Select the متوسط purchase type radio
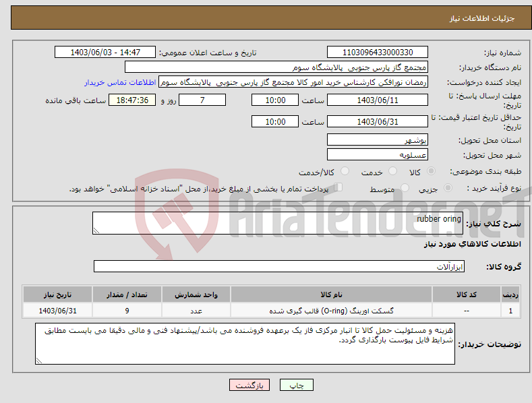The image size is (532, 403). [405, 187]
